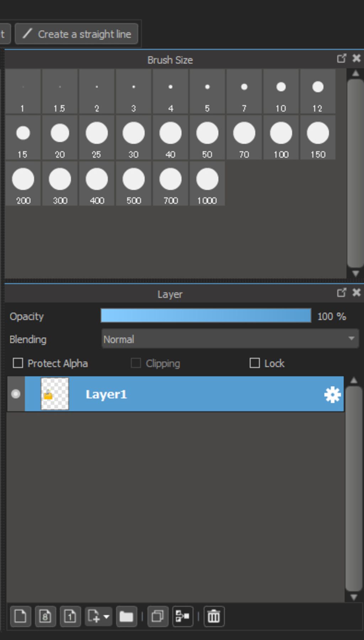Click Brush Size scrollbar down arrow
The image size is (364, 640).
click(355, 274)
